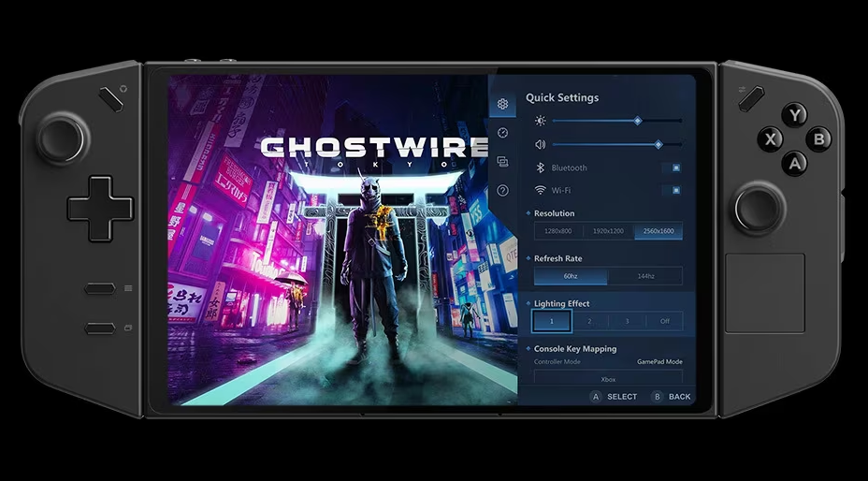This screenshot has width=868, height=481.
Task: Click the volume slider handle
Action: [x=658, y=145]
